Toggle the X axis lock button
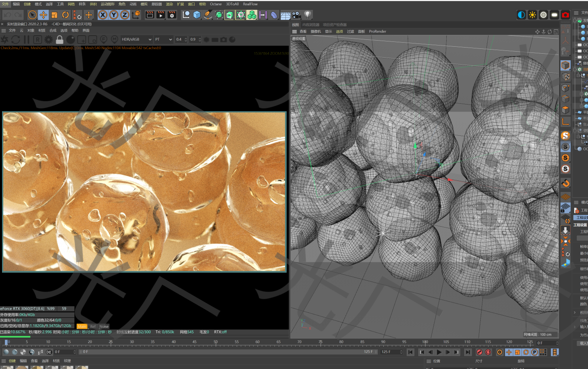 (102, 15)
